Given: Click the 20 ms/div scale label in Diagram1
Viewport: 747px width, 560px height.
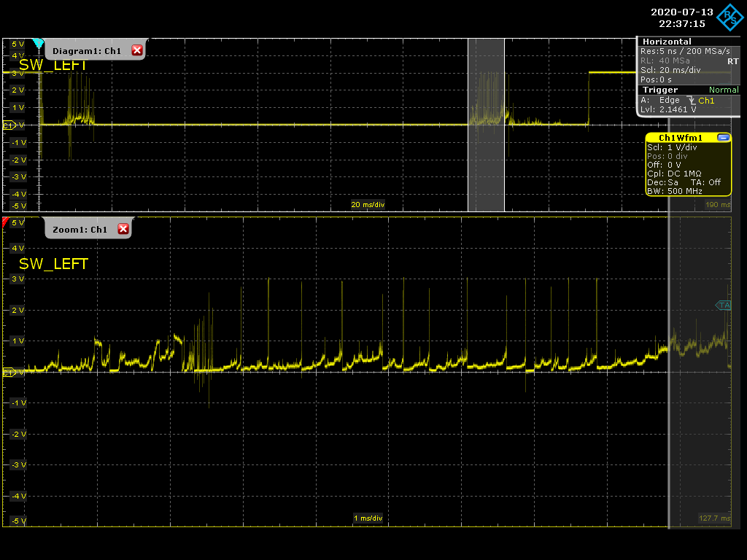Looking at the screenshot, I should (368, 205).
